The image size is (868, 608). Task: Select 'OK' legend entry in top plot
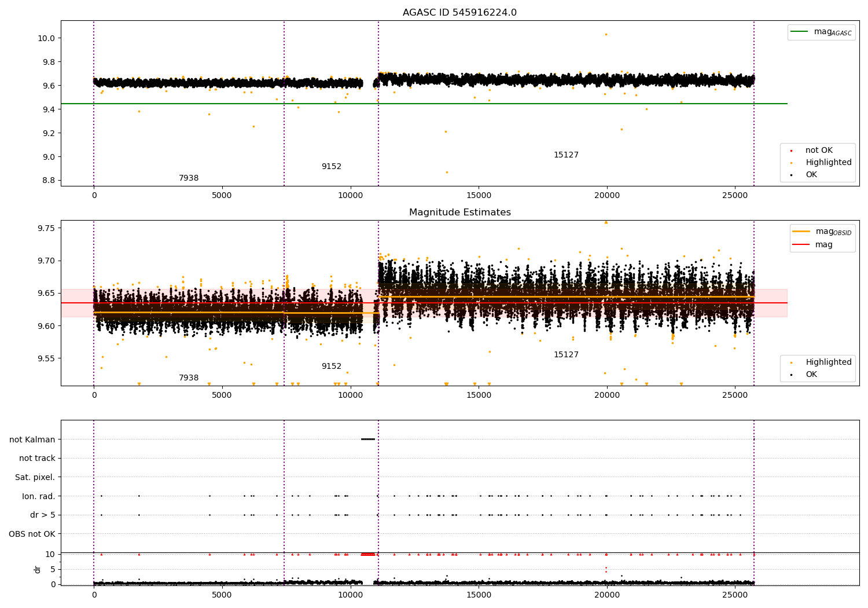pos(811,175)
